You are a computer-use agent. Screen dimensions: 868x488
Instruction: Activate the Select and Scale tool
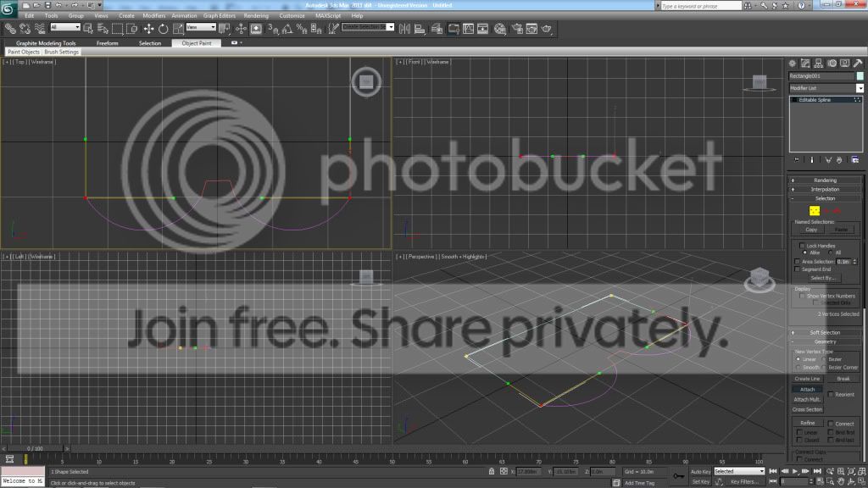click(x=178, y=29)
